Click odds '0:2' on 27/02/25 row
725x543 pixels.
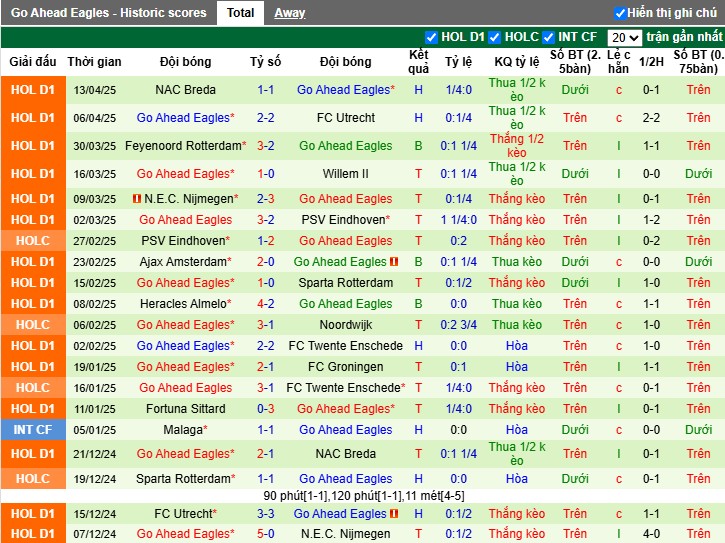[x=458, y=241]
